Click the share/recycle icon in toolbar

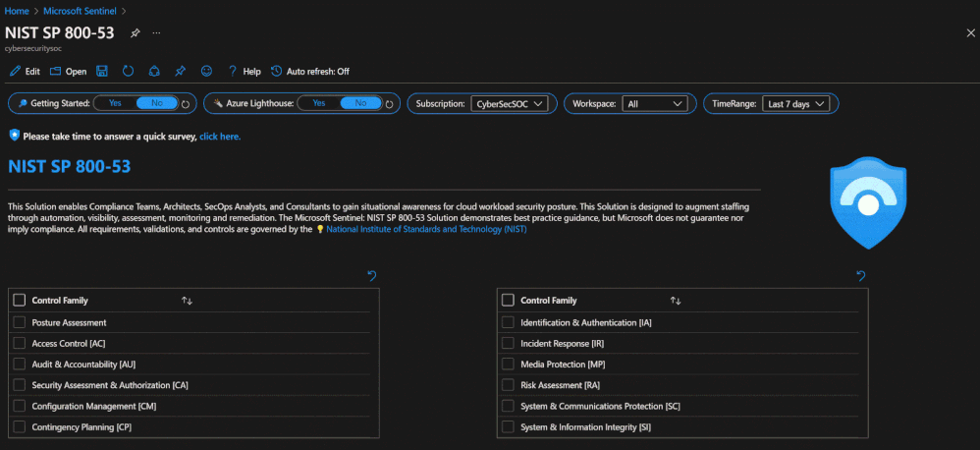tap(154, 72)
